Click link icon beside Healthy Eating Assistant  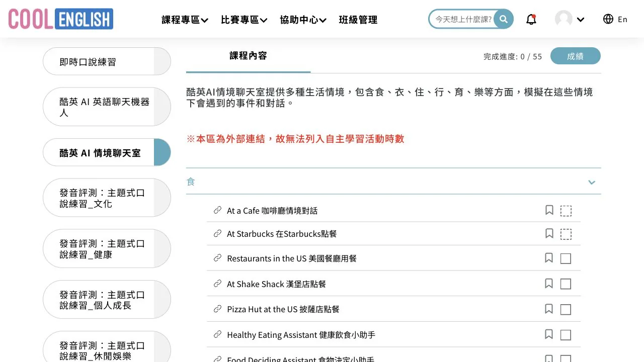[x=217, y=334]
